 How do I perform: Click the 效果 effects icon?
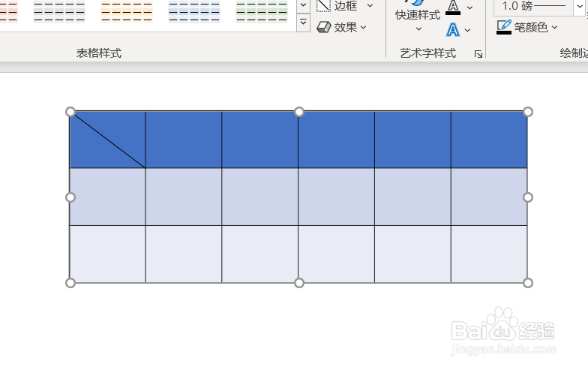pyautogui.click(x=324, y=27)
